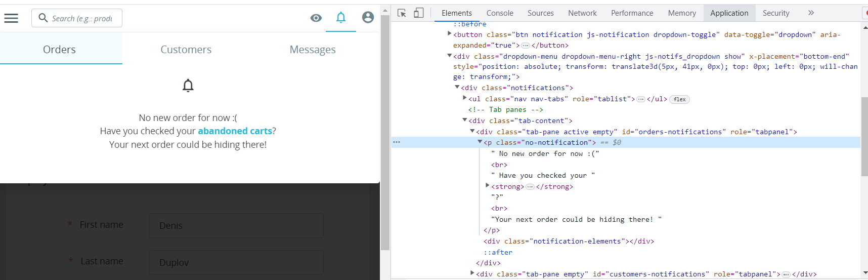Expand the ul nav-tabs ellipsis badge
This screenshot has height=280, width=868.
coord(641,99)
